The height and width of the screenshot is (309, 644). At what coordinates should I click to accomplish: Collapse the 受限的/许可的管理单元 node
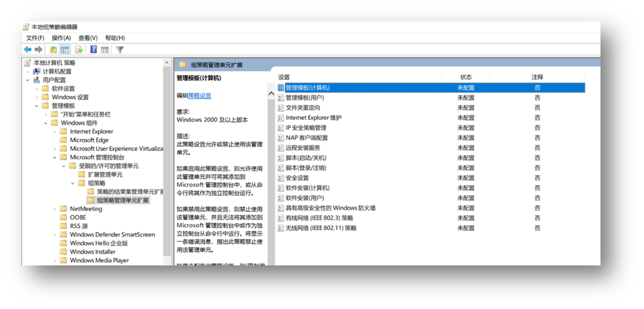64,166
